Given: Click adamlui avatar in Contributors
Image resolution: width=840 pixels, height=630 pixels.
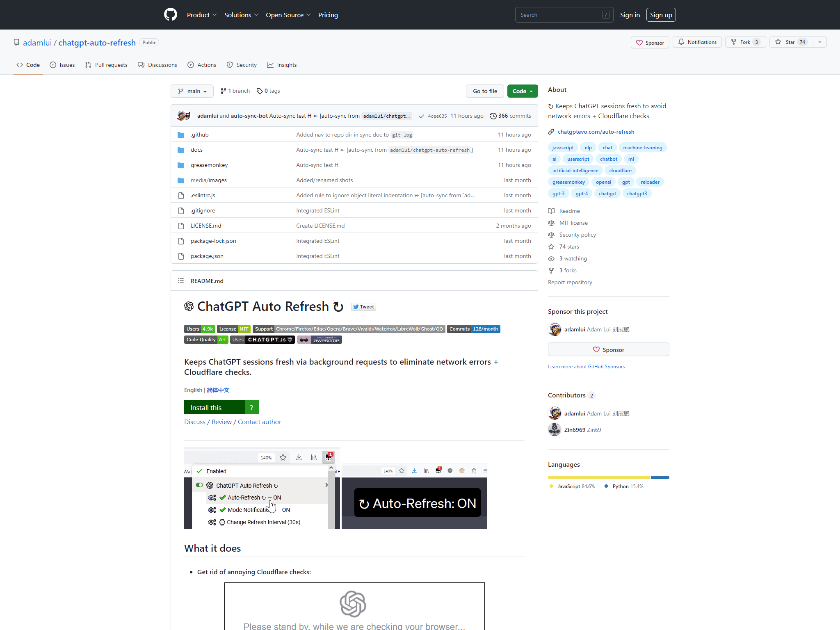Looking at the screenshot, I should pyautogui.click(x=555, y=413).
